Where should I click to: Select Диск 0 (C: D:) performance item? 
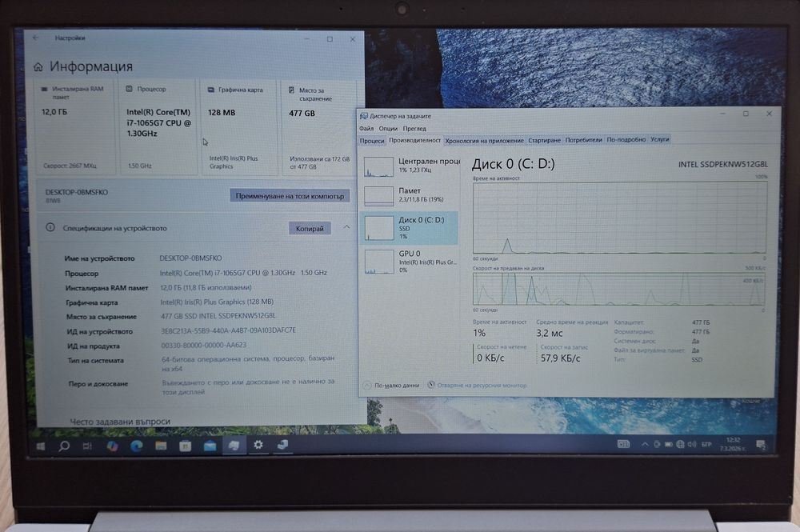409,227
